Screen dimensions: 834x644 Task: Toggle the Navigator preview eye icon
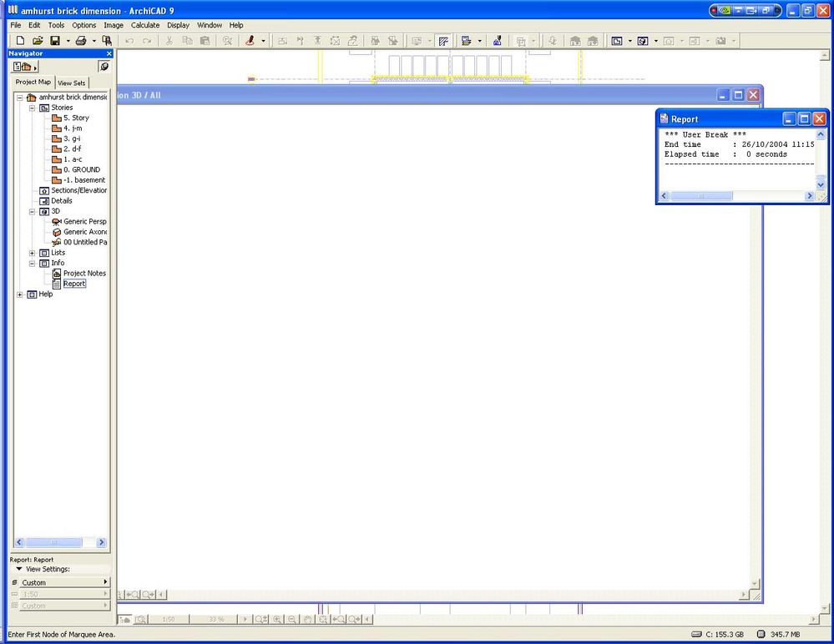pyautogui.click(x=104, y=67)
